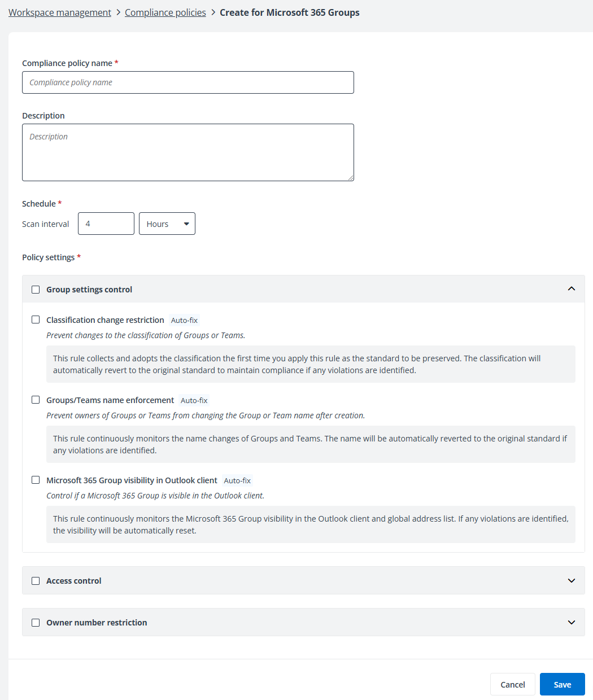
Task: Enable the "Classification change restriction" rule
Action: pos(36,320)
